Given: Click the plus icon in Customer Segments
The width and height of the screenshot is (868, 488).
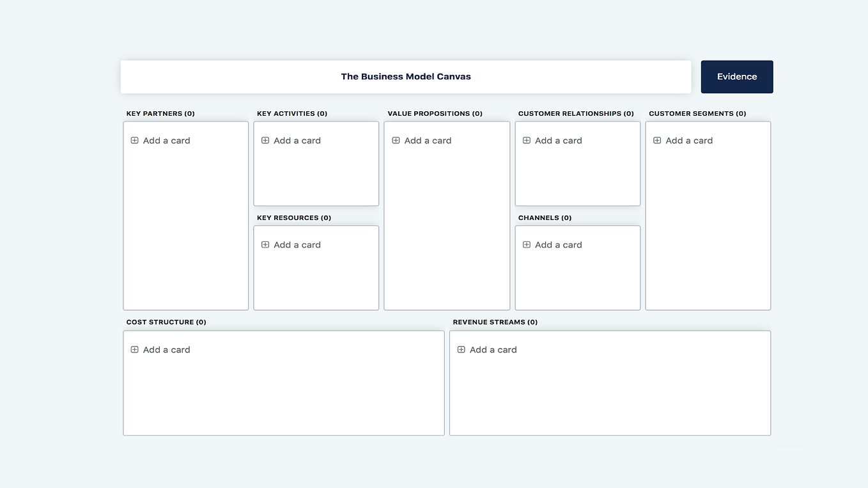Looking at the screenshot, I should [657, 140].
